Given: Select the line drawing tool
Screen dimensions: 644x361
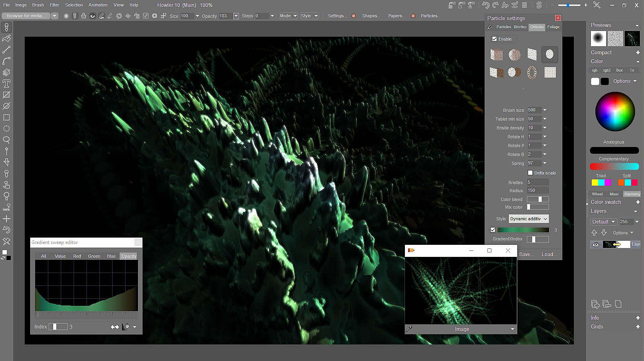Looking at the screenshot, I should tap(6, 50).
